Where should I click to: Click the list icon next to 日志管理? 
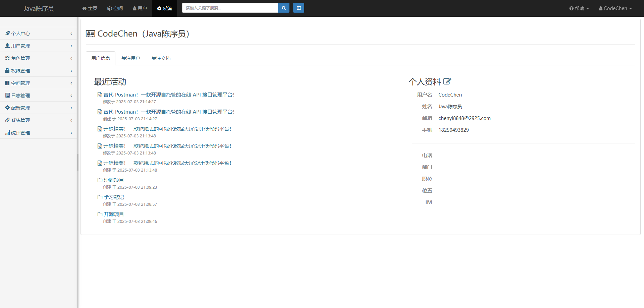pyautogui.click(x=7, y=95)
